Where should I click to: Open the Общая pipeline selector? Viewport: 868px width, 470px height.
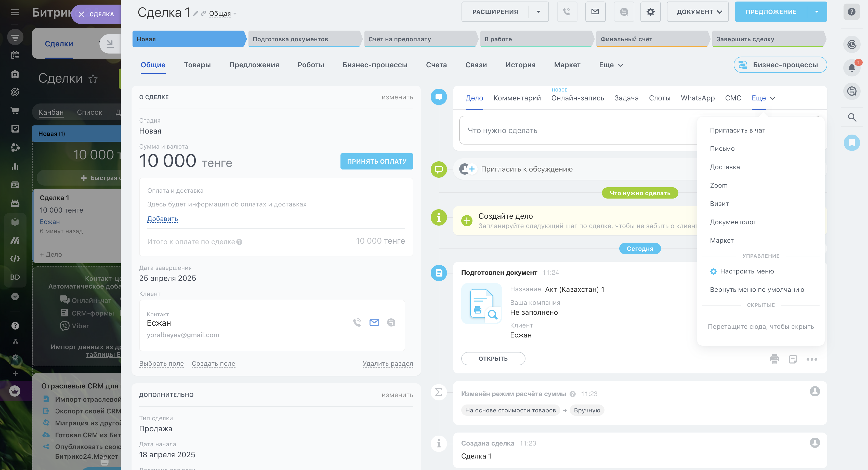(x=222, y=14)
